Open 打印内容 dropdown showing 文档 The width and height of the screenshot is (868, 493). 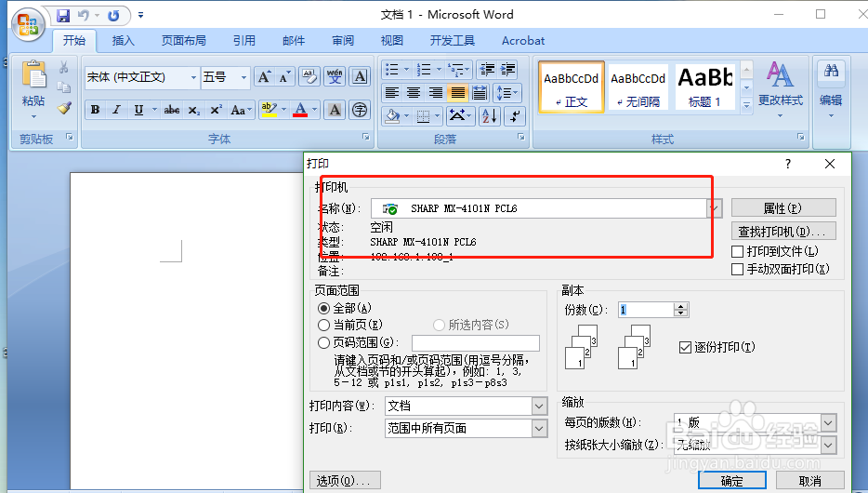click(540, 406)
